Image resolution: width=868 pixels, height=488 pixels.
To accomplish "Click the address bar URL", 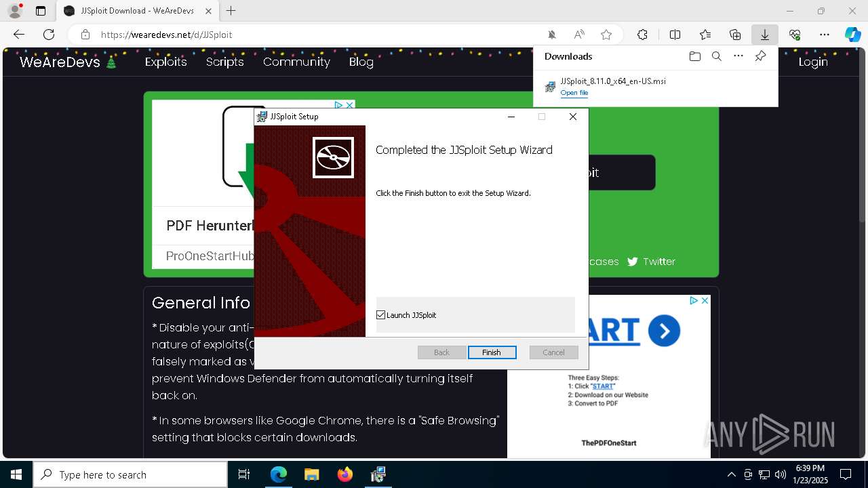I will (x=166, y=35).
